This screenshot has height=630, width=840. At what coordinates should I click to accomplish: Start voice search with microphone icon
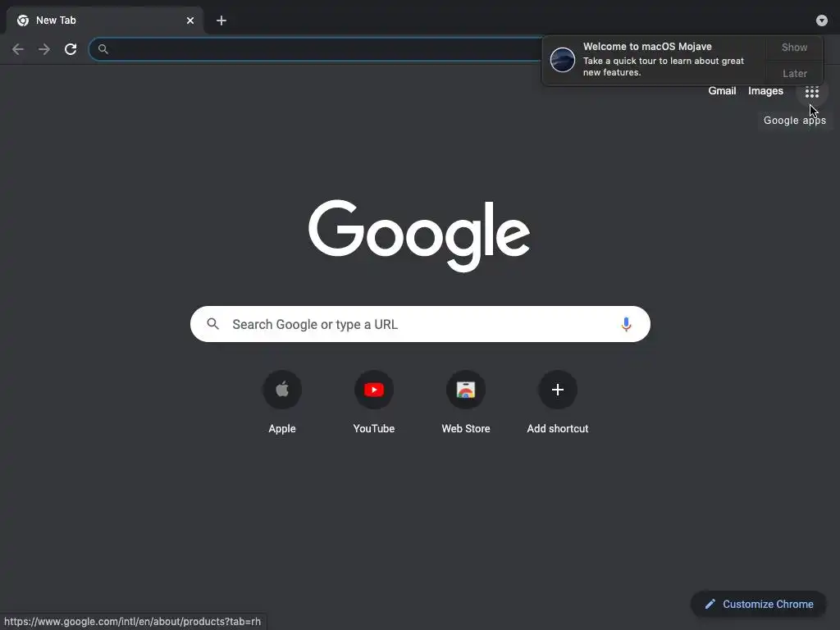(626, 324)
